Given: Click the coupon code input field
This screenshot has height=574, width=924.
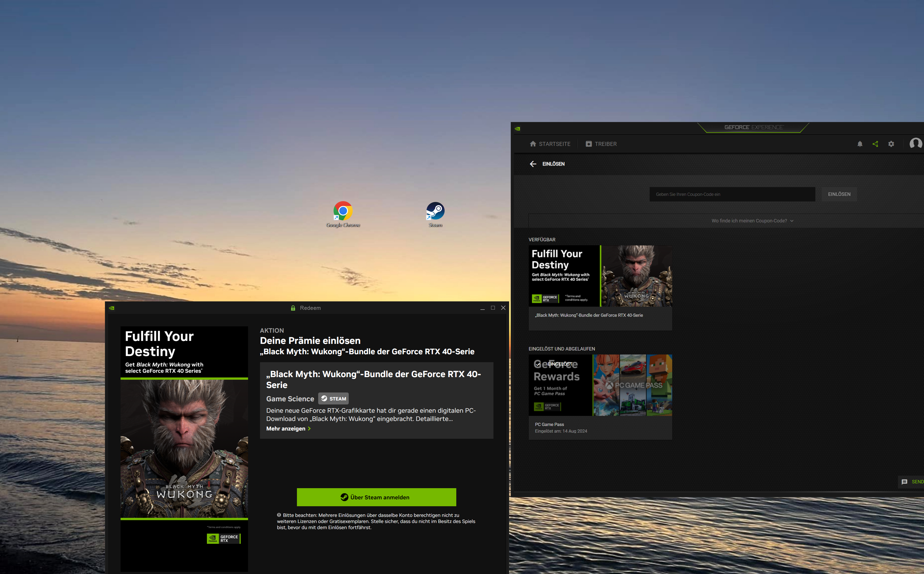Looking at the screenshot, I should [732, 194].
